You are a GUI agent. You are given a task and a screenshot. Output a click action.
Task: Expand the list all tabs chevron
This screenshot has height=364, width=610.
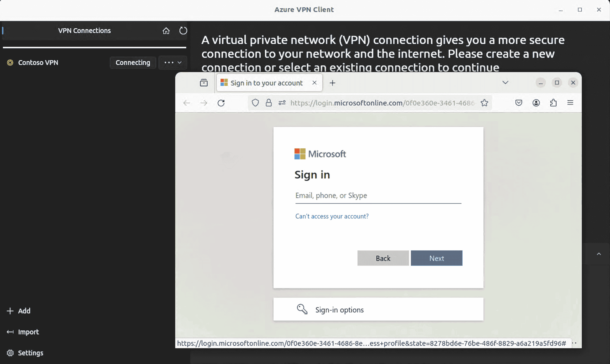505,83
